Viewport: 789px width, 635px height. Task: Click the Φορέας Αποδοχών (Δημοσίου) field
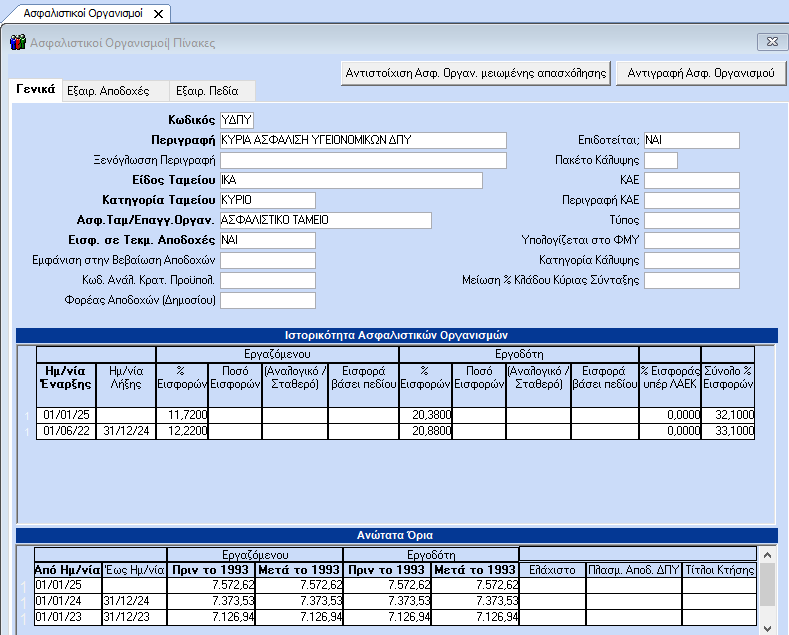click(268, 300)
